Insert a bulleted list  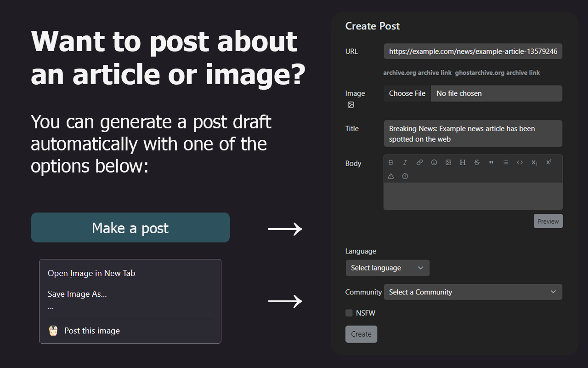505,162
